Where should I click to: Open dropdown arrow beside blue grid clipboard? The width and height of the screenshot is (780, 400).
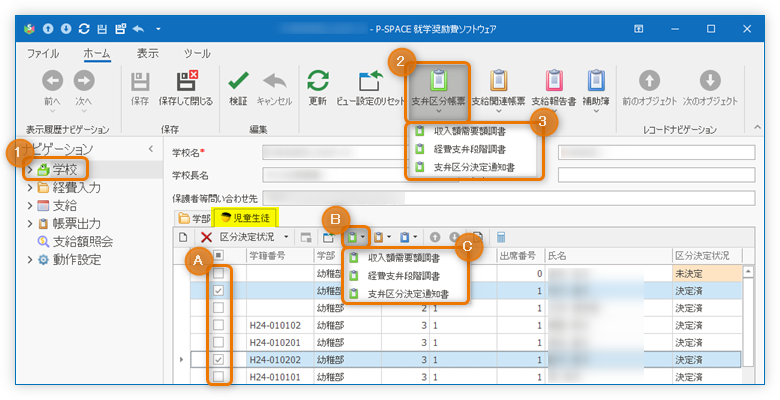click(x=415, y=237)
